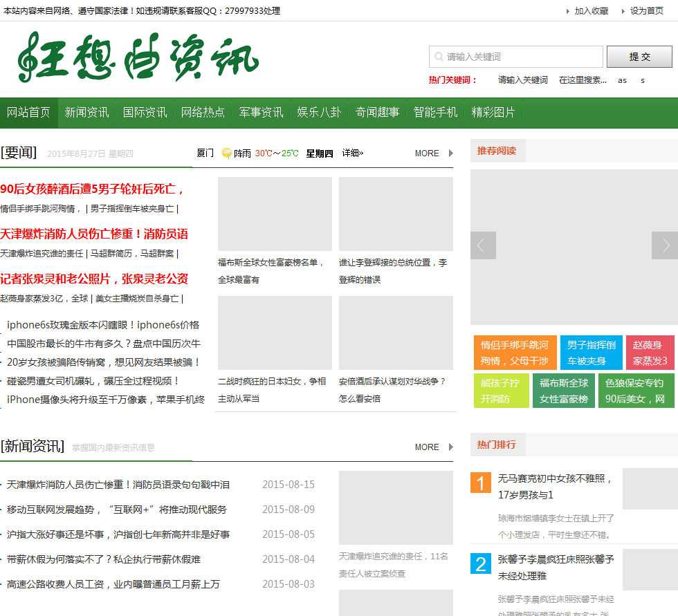Viewport: 678px width, 616px height.
Task: Click 设为首页 link
Action: (x=646, y=11)
